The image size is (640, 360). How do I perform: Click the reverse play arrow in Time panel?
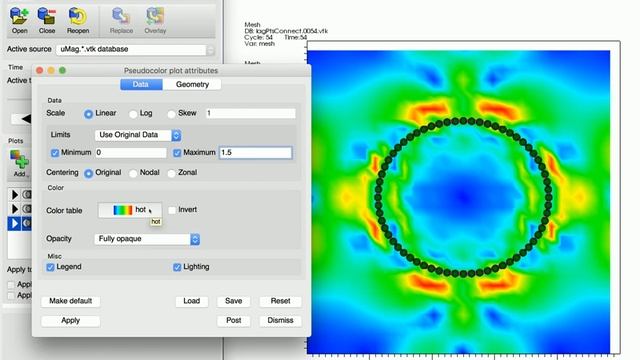pos(26,119)
